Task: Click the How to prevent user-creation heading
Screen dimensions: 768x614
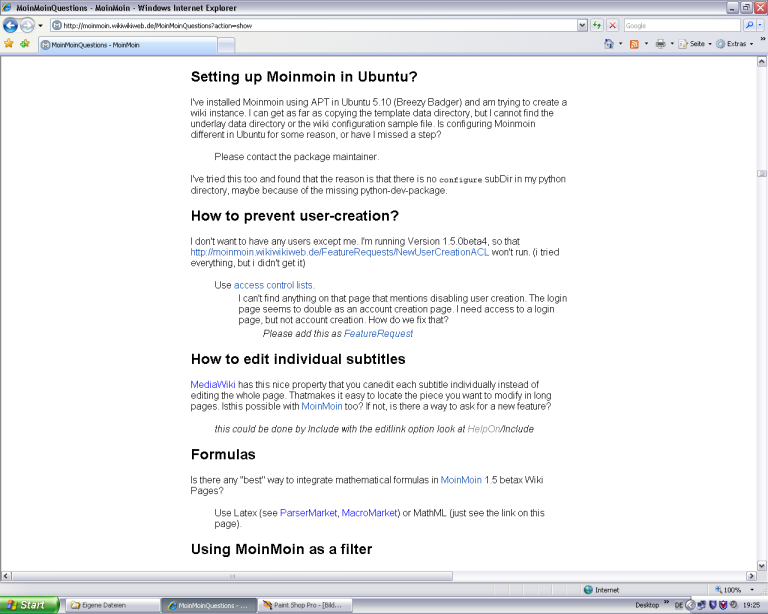Action: pyautogui.click(x=295, y=216)
